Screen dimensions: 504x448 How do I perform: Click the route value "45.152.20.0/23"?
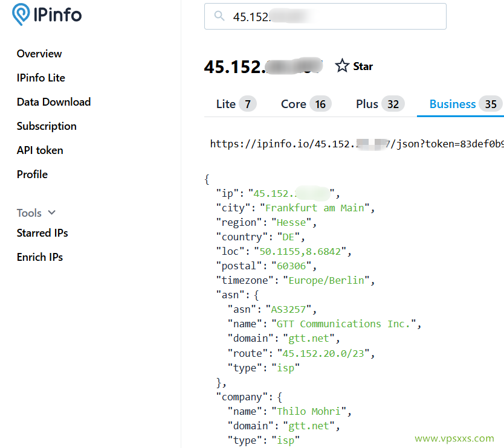(323, 353)
